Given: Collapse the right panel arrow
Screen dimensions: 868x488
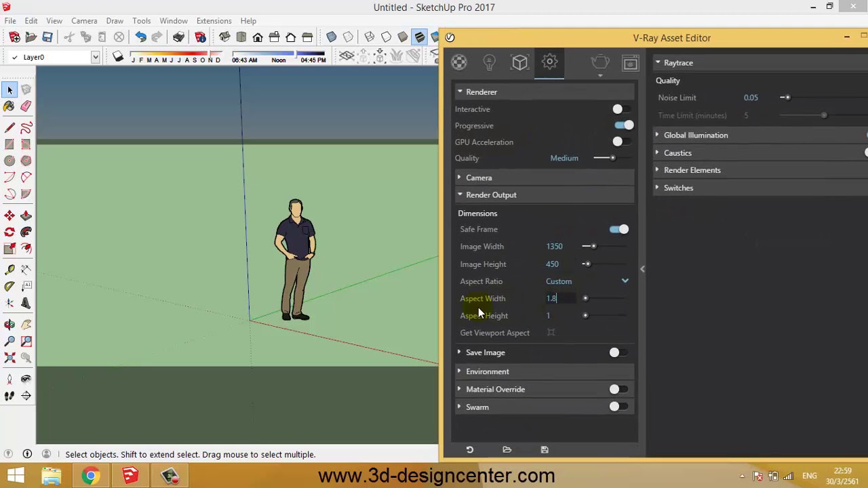Looking at the screenshot, I should tap(642, 269).
